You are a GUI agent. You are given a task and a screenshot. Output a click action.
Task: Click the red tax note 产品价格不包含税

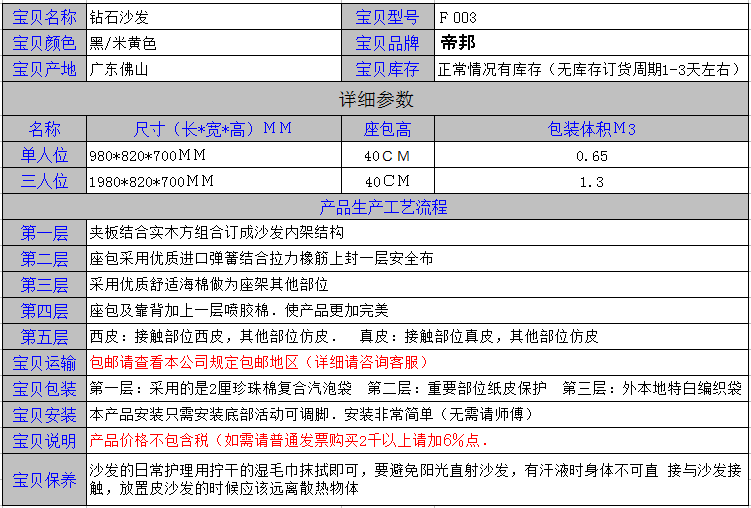[x=289, y=440]
